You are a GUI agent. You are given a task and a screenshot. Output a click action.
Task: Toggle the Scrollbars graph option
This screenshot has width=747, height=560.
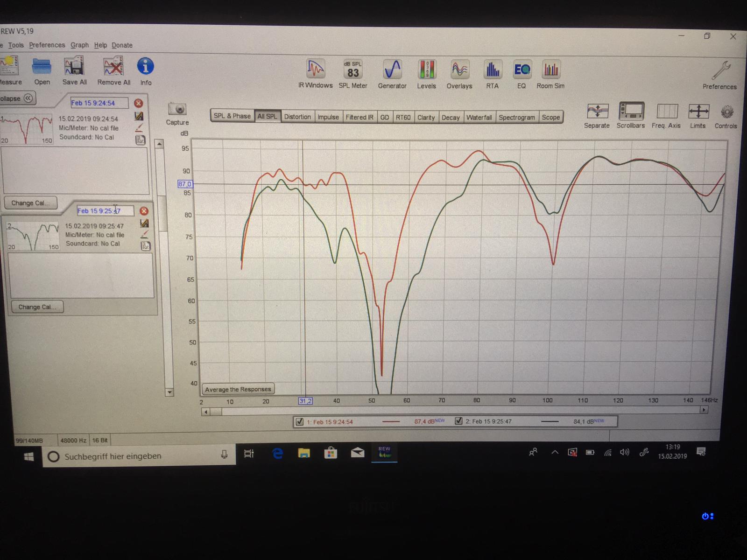[631, 112]
